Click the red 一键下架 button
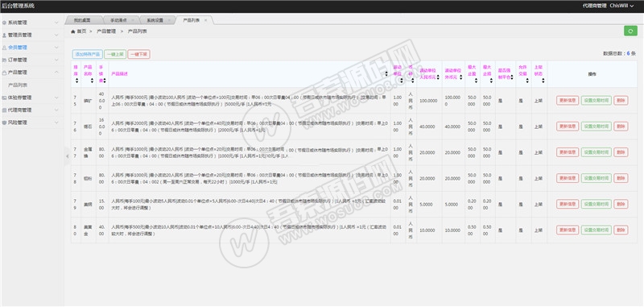The height and width of the screenshot is (307, 644). pyautogui.click(x=138, y=54)
